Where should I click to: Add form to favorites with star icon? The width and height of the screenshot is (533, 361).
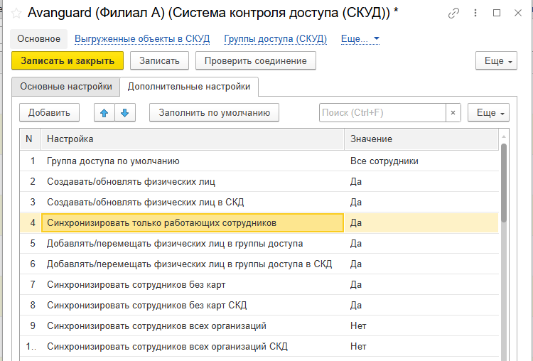pyautogui.click(x=16, y=13)
